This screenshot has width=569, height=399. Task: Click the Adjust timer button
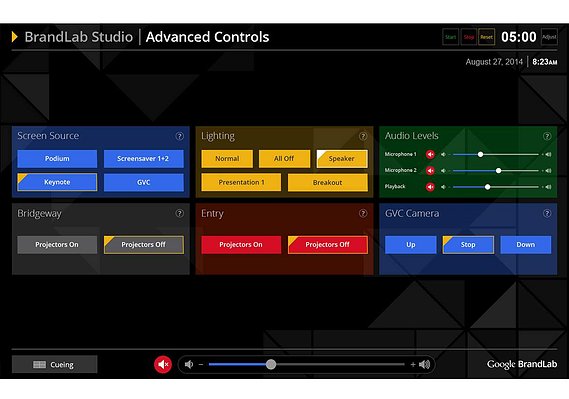coord(549,37)
